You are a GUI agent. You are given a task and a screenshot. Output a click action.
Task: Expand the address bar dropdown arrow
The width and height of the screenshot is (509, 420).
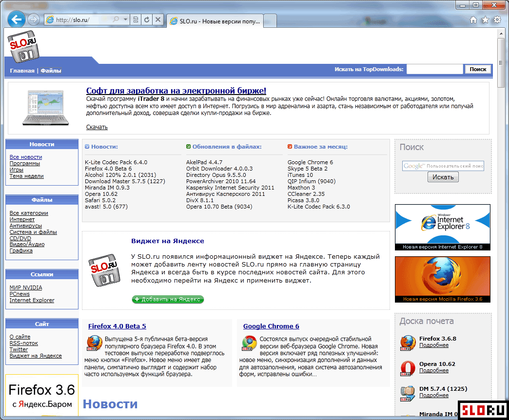(125, 20)
